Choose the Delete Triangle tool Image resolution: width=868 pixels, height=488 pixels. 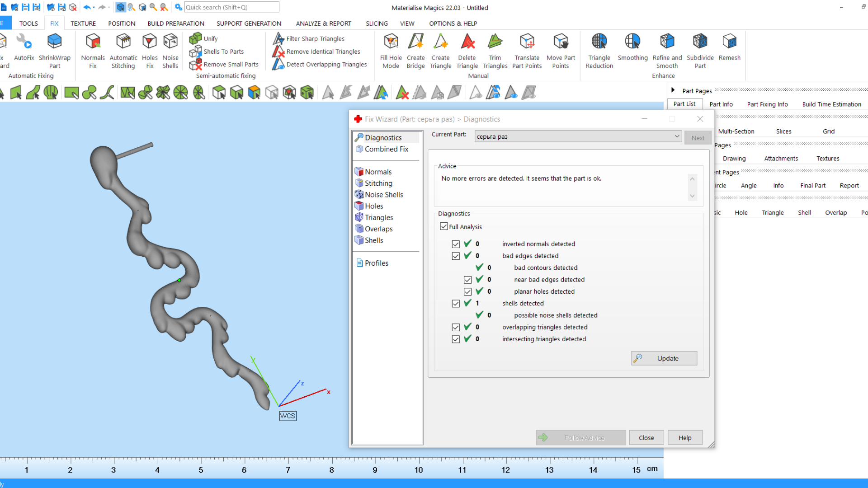tap(467, 51)
